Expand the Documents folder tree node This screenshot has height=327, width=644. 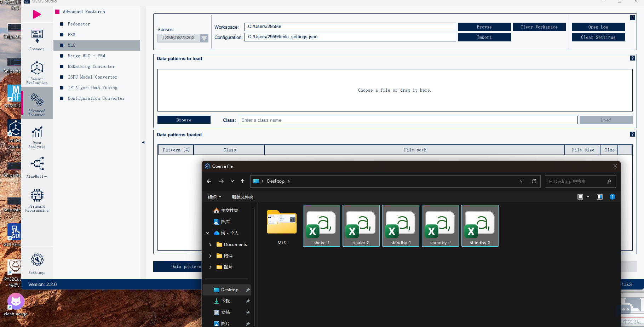point(210,245)
